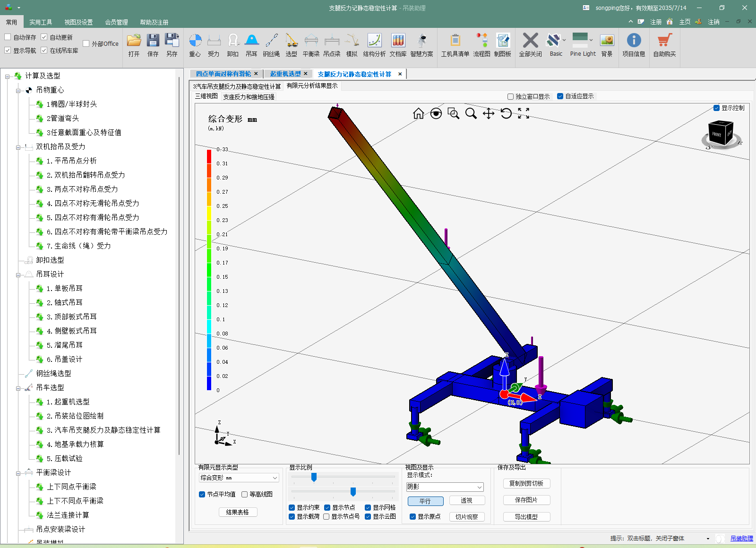This screenshot has width=756, height=548.
Task: Select the 卸扣 shackle tool
Action: click(x=233, y=45)
